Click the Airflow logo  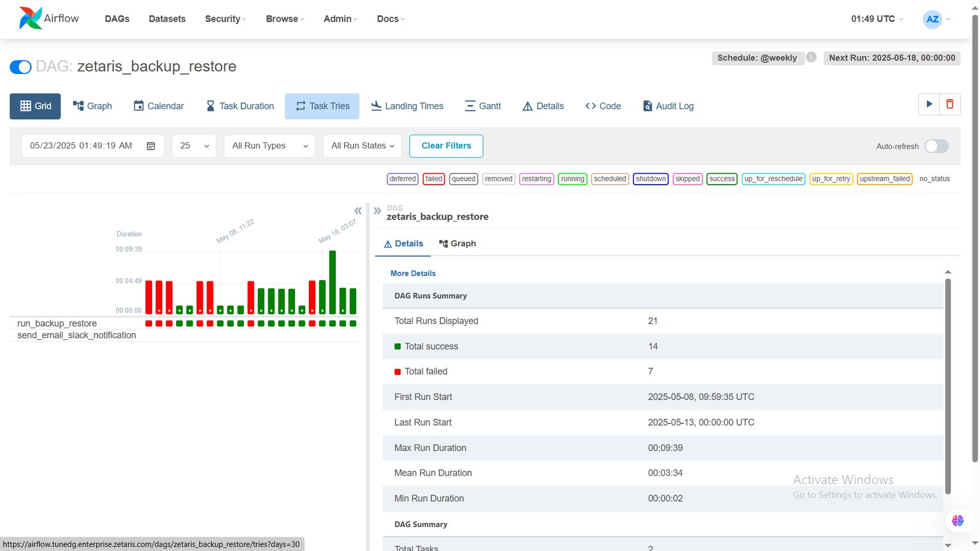click(x=32, y=18)
